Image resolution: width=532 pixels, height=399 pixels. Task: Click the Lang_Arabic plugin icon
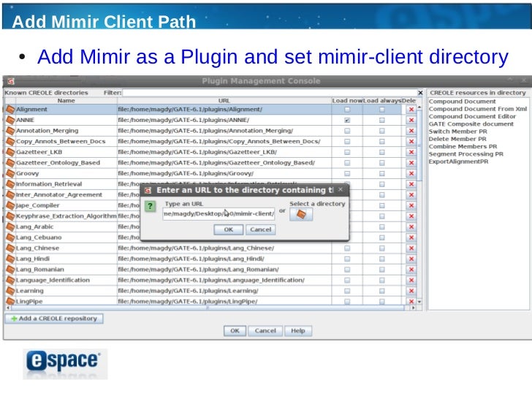(x=10, y=227)
